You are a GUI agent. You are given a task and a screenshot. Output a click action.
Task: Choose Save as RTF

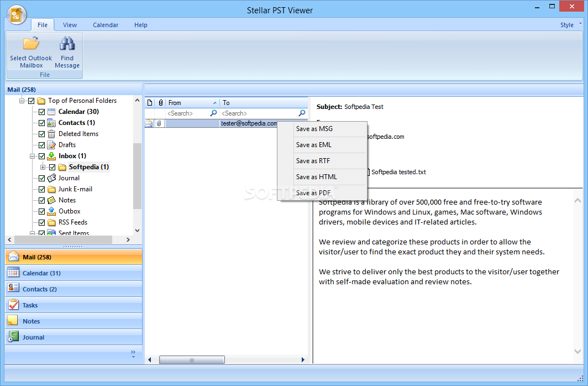point(322,161)
